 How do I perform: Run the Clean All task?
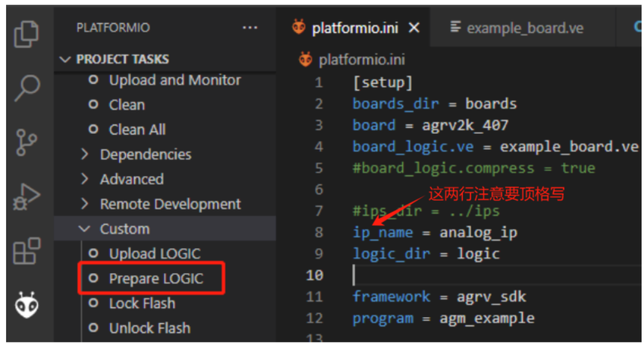point(137,130)
